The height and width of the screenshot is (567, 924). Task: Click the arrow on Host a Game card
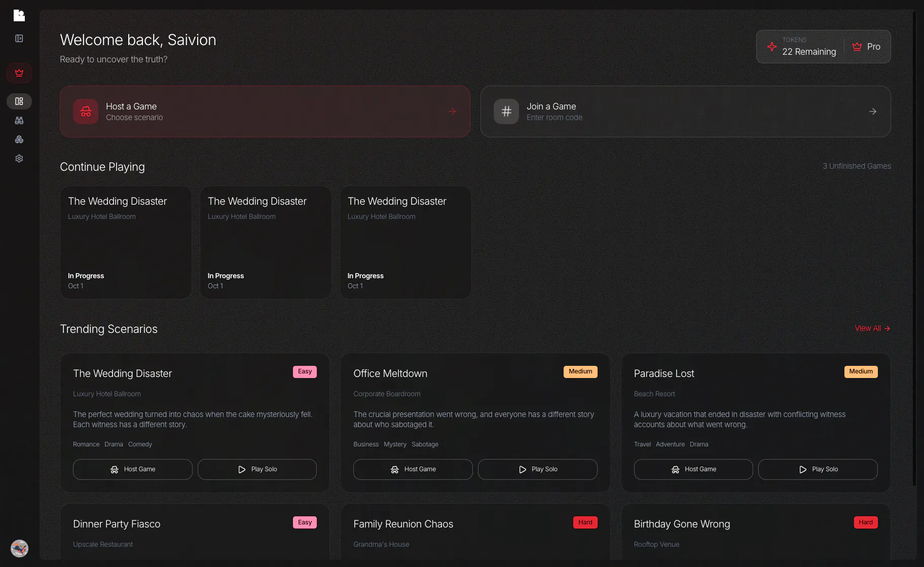pyautogui.click(x=452, y=111)
